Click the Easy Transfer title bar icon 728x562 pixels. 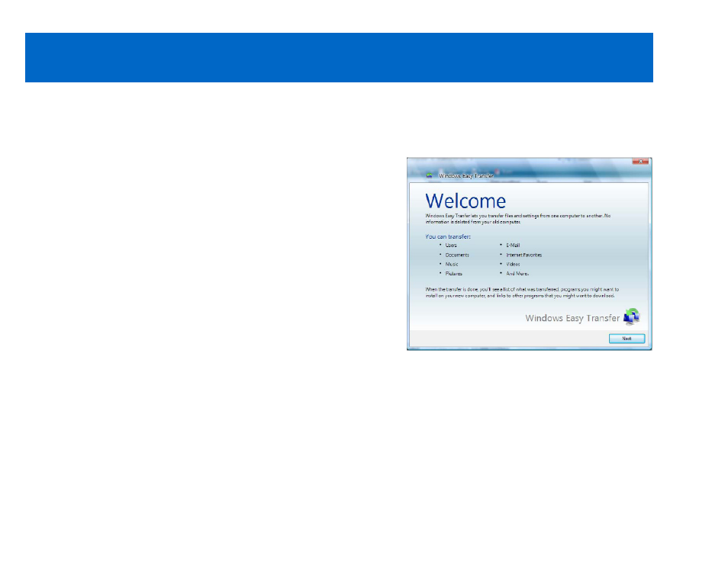tap(429, 175)
